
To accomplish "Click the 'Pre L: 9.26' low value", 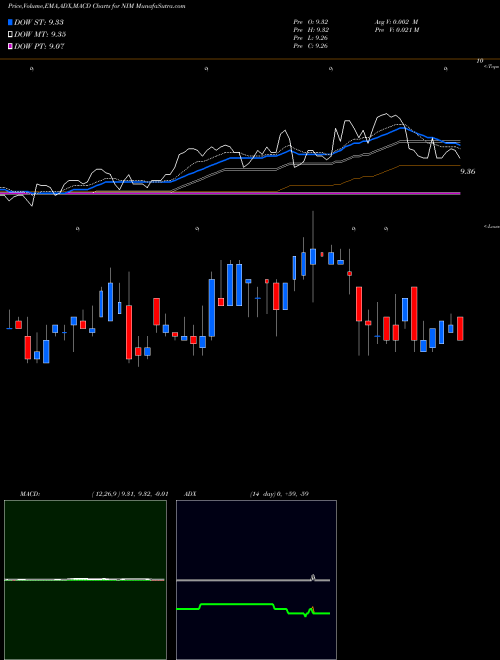I will click(311, 38).
